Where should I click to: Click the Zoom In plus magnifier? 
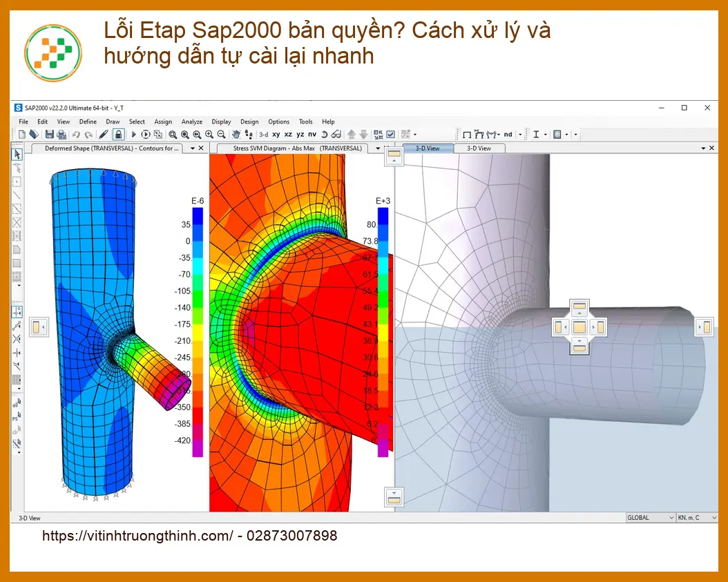click(x=209, y=135)
